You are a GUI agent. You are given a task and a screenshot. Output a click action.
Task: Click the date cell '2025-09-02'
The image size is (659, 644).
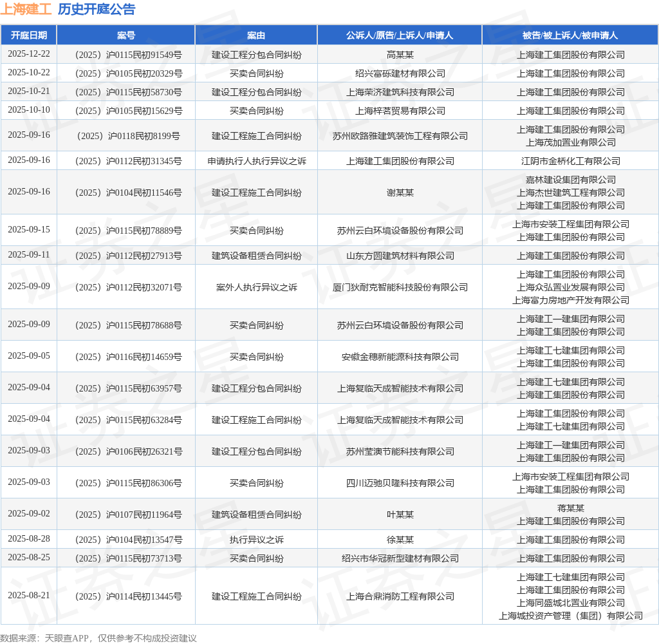click(28, 514)
